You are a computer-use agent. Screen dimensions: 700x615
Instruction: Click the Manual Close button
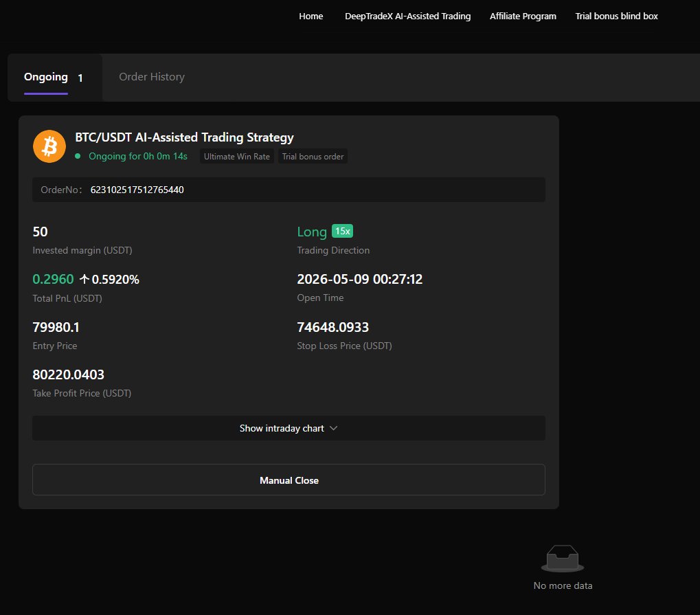click(289, 480)
